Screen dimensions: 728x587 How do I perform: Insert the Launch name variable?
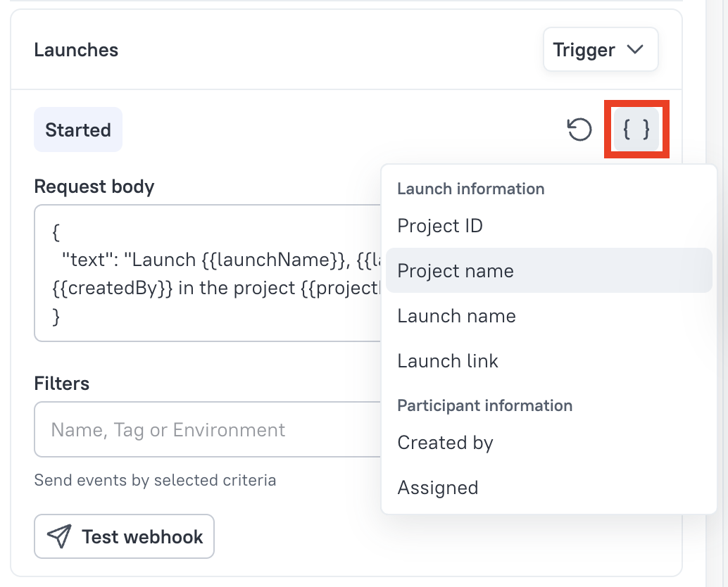coord(456,316)
